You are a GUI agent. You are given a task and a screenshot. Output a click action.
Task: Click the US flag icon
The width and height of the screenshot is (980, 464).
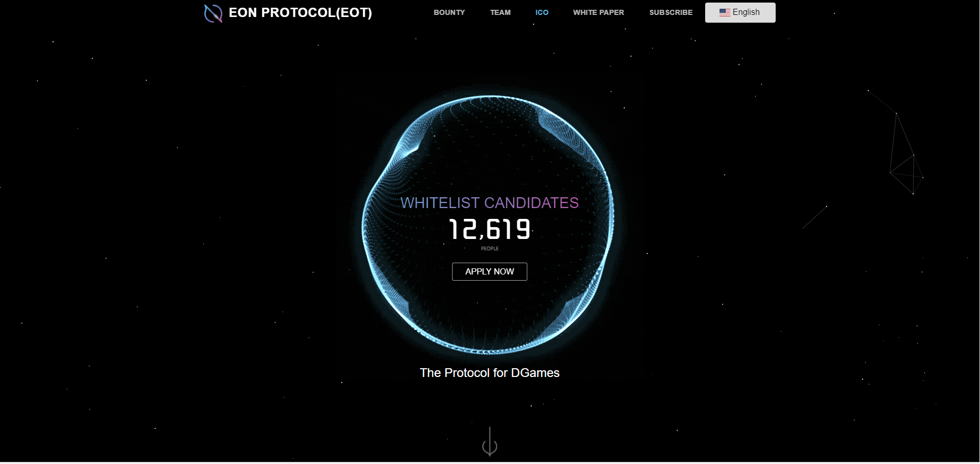(725, 12)
